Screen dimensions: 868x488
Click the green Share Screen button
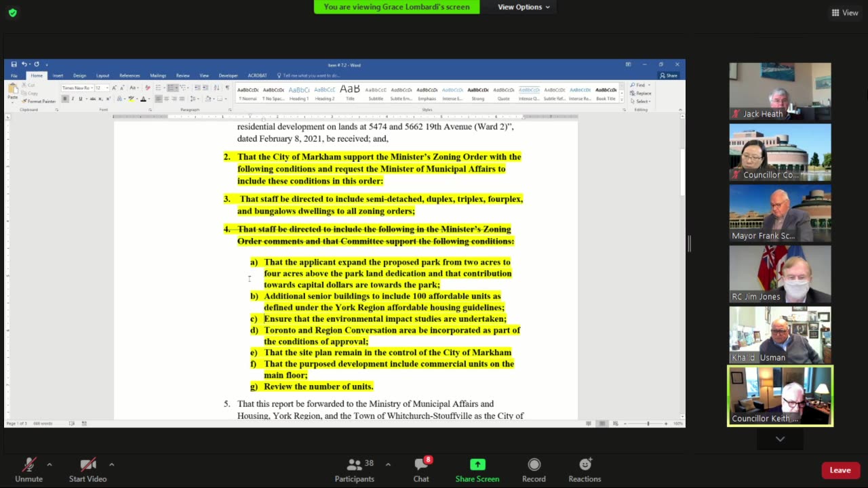[x=477, y=470]
